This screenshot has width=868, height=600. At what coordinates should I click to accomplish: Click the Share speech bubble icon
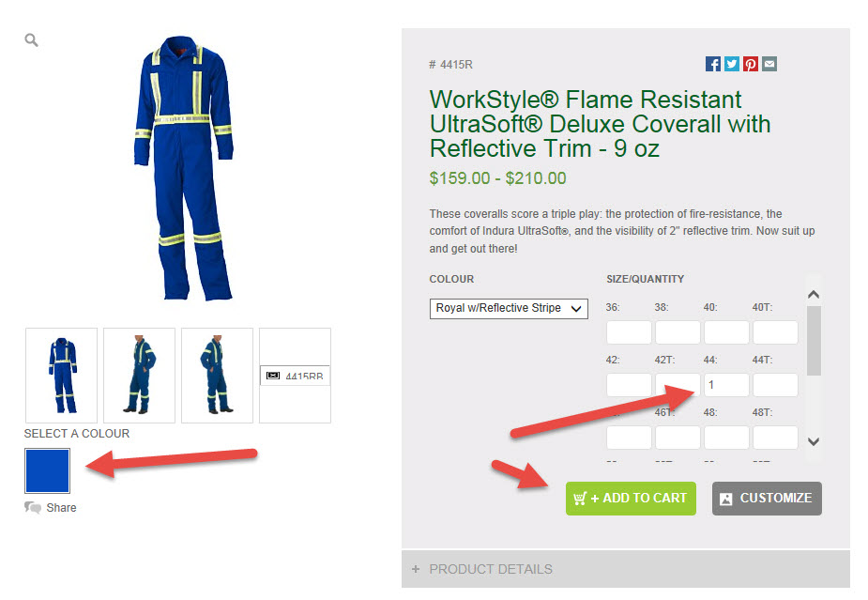click(33, 507)
